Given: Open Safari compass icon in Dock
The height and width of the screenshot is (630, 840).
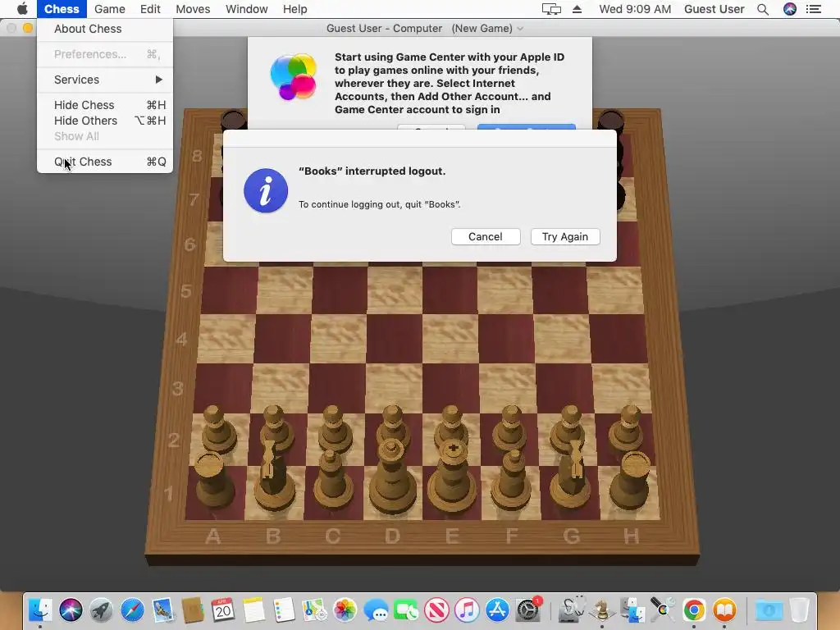Looking at the screenshot, I should click(132, 609).
